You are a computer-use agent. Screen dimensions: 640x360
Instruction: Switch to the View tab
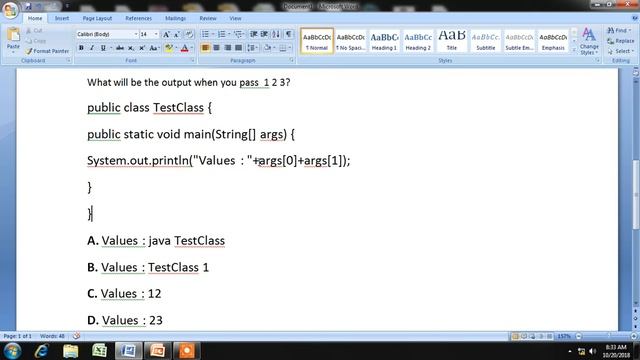point(235,18)
